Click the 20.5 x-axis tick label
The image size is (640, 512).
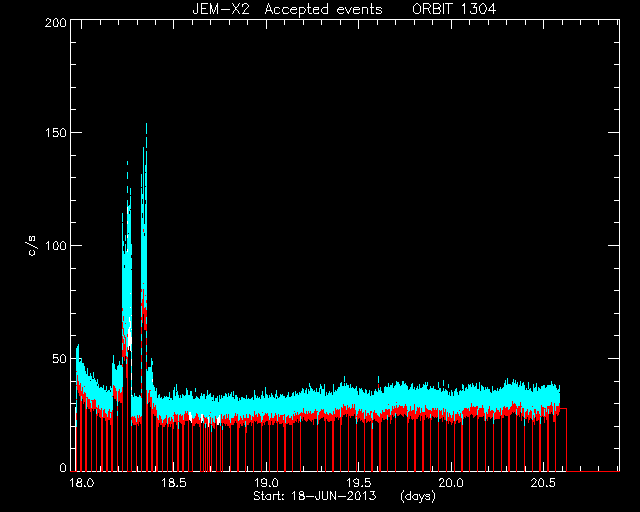coord(543,483)
